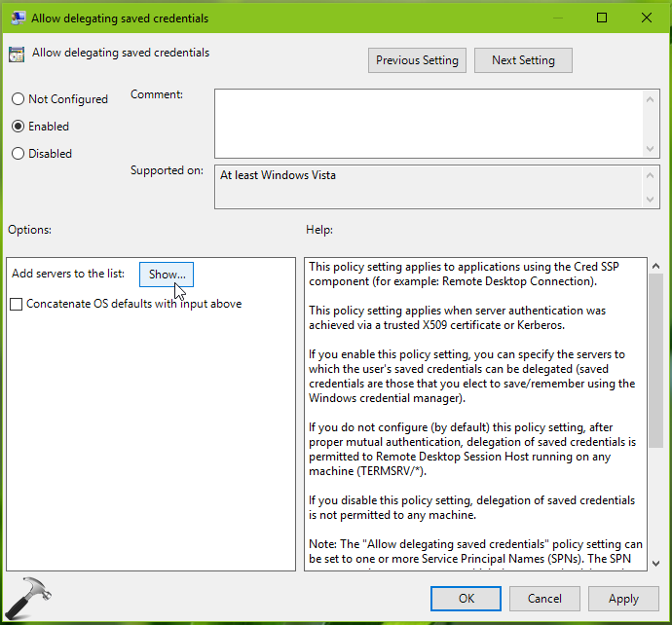Maximize the policy dialog window
This screenshot has height=625, width=672.
(x=602, y=18)
